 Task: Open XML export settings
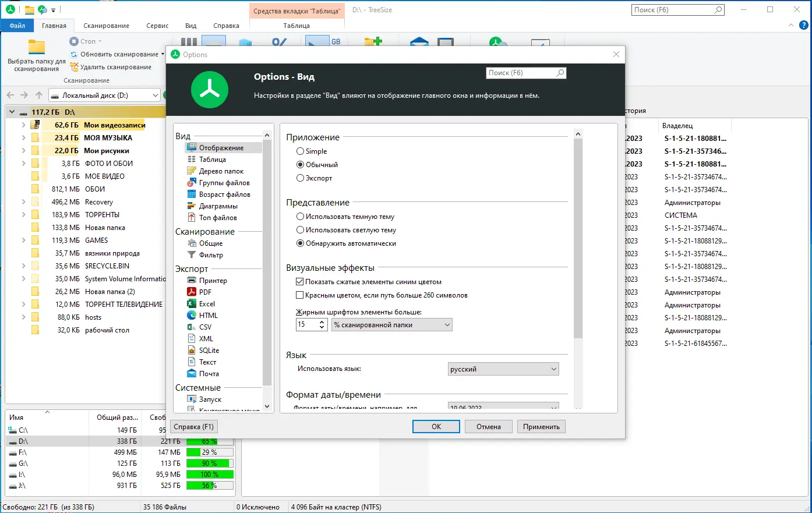point(206,339)
